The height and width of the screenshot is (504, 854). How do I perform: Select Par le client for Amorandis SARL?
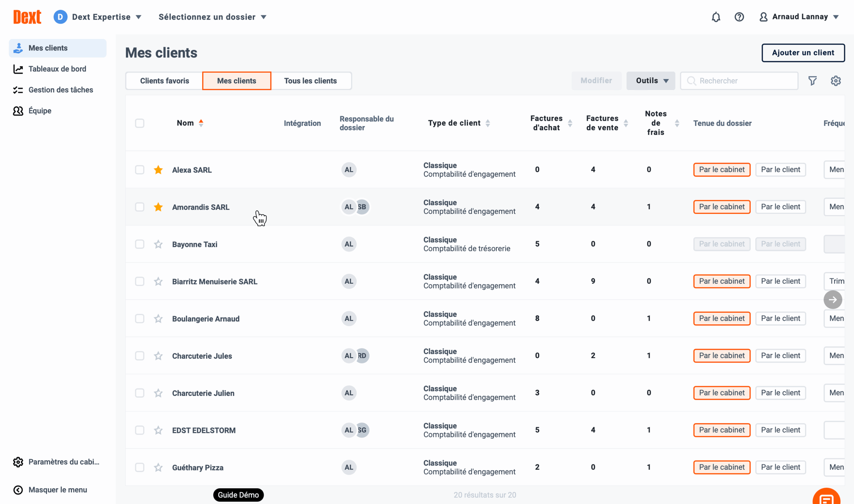(780, 207)
